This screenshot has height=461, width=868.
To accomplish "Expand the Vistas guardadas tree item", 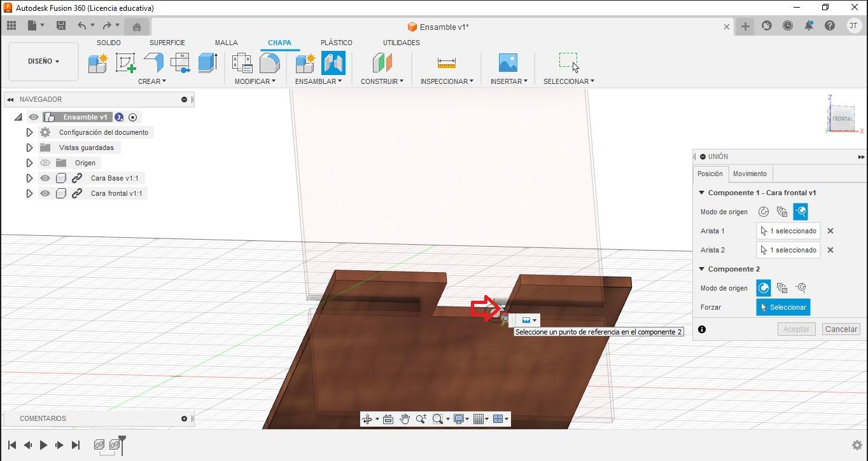I will 29,148.
